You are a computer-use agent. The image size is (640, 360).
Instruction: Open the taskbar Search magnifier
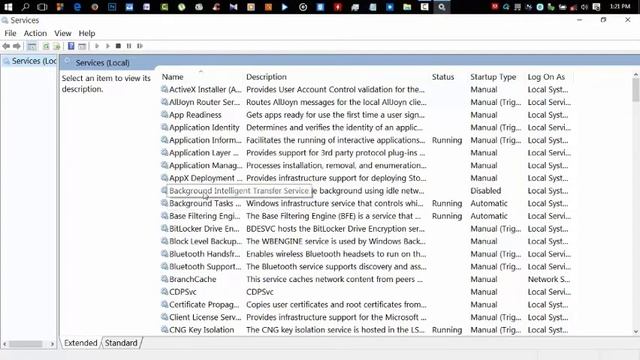(x=25, y=7)
